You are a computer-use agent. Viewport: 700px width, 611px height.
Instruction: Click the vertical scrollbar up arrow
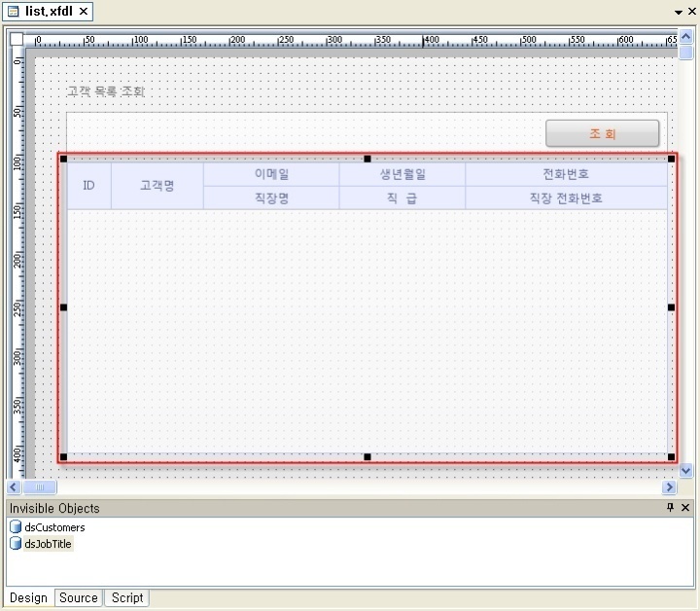(x=685, y=36)
